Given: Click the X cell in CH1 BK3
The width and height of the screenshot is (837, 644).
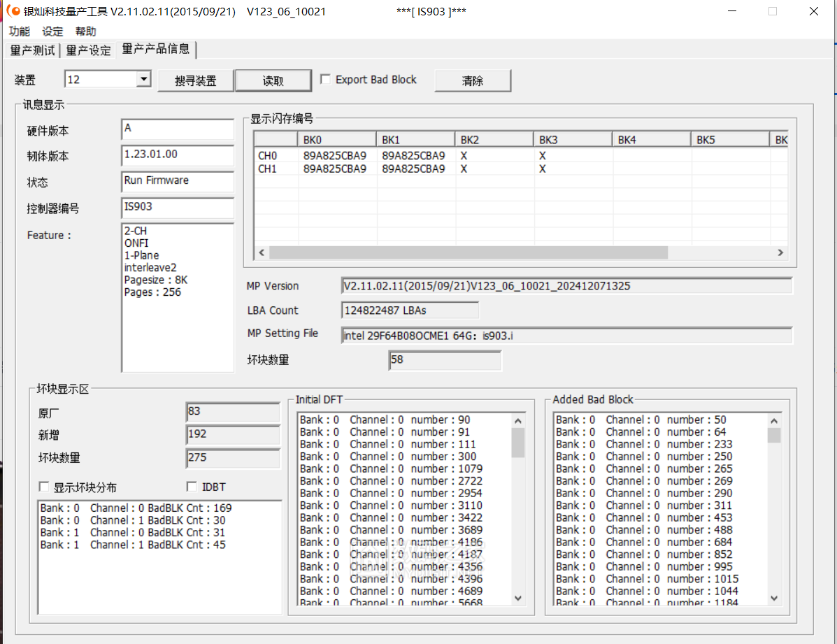Looking at the screenshot, I should tap(543, 169).
